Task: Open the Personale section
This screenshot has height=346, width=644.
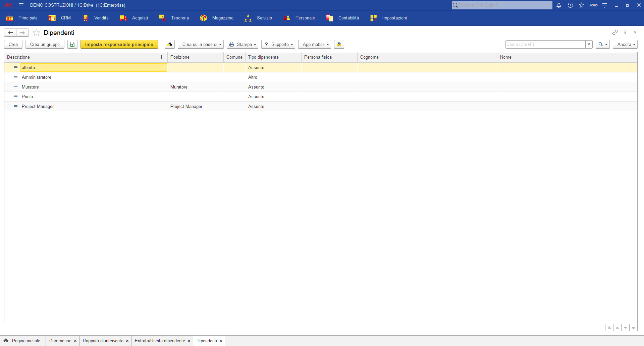Action: 299,18
